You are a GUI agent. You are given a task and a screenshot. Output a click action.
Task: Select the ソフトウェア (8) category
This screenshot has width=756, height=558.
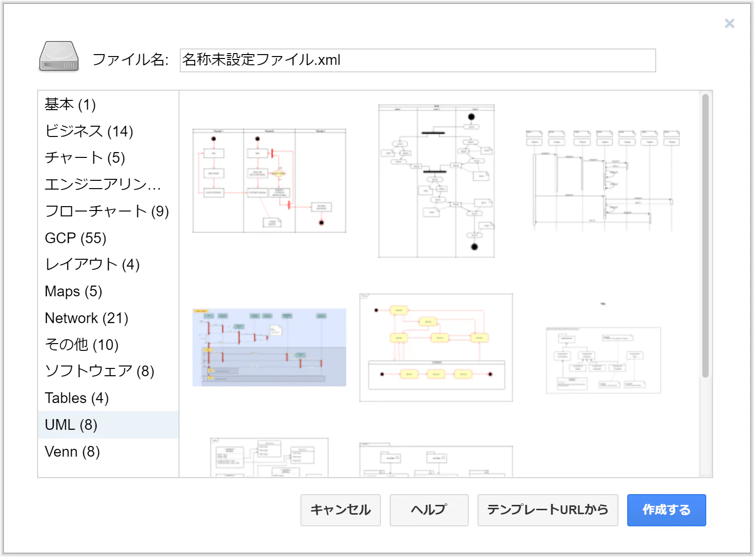point(108,371)
